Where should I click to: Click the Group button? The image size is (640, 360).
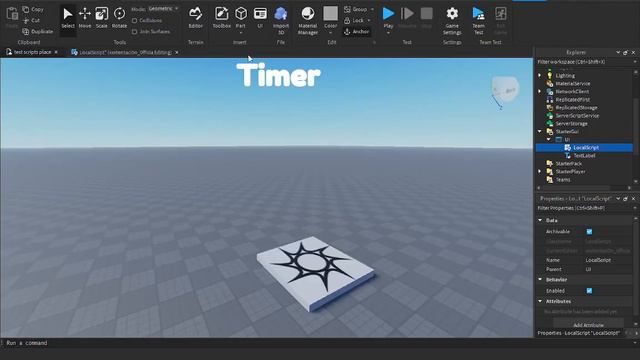(356, 9)
